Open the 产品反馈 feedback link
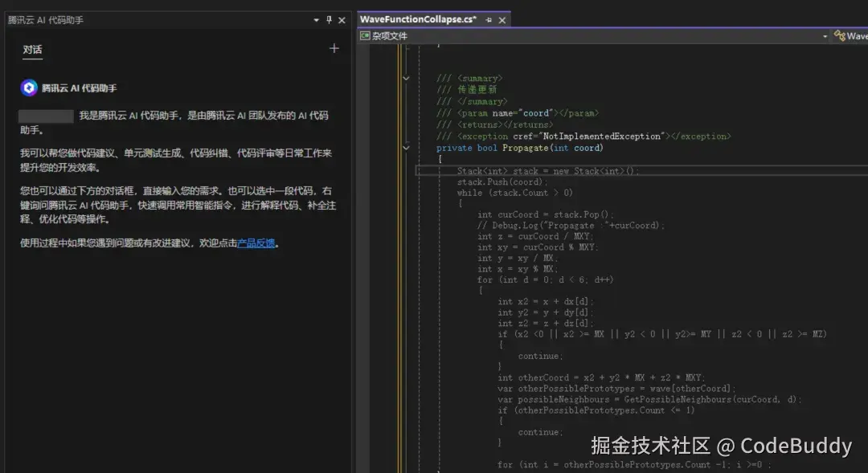 256,243
